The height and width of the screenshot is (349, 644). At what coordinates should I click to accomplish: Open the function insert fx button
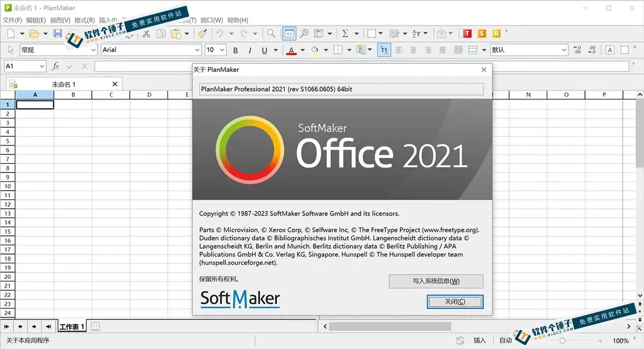55,66
